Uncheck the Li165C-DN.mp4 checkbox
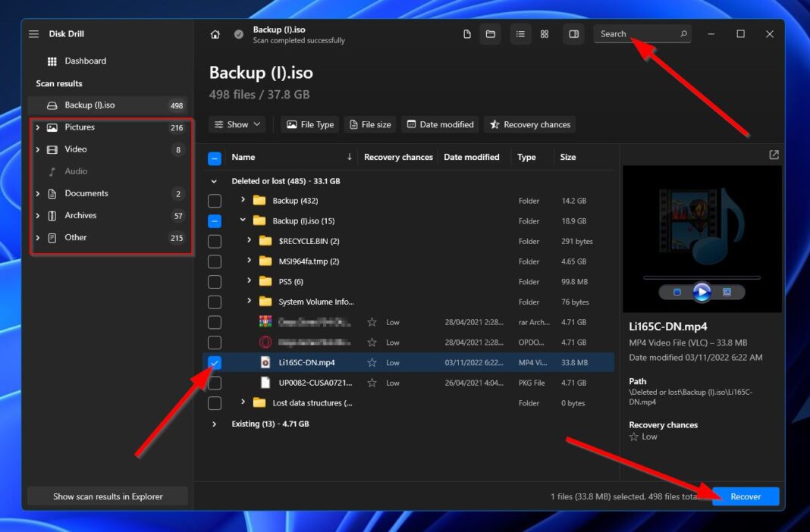The width and height of the screenshot is (810, 532). click(x=215, y=363)
